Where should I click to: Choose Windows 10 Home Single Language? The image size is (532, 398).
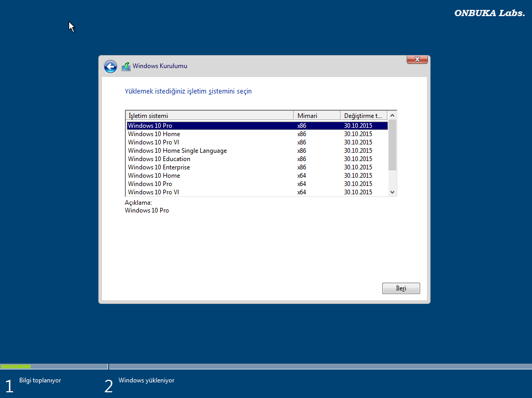[x=257, y=151]
